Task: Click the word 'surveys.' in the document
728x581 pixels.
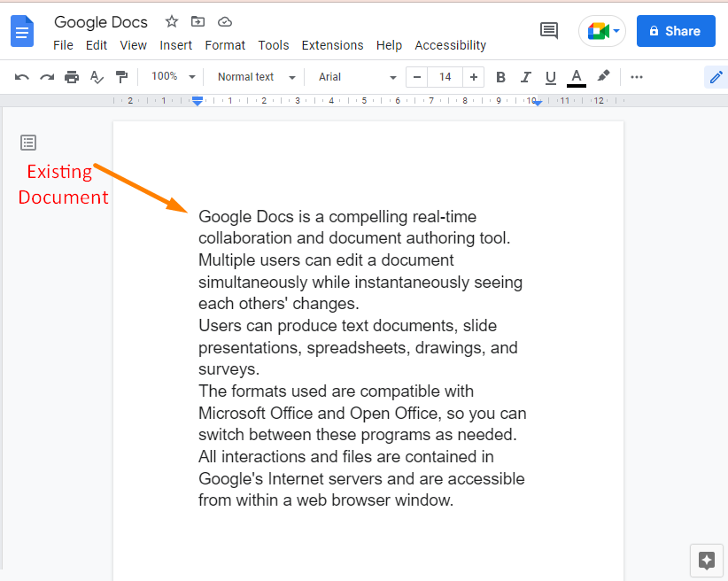Action: pyautogui.click(x=228, y=369)
